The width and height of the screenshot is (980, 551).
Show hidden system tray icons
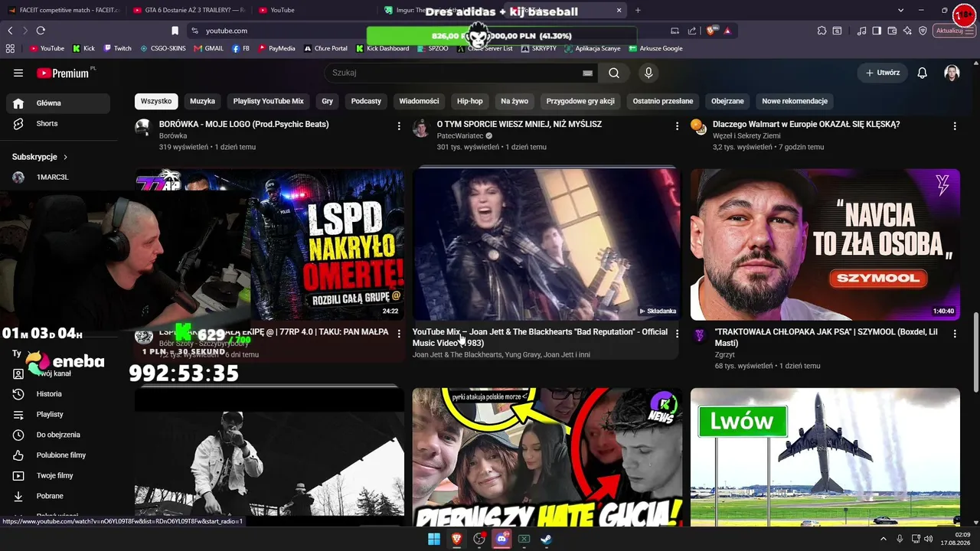click(883, 539)
